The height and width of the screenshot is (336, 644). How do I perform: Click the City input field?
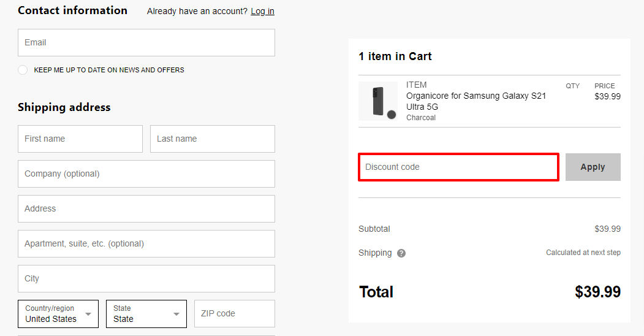[146, 278]
